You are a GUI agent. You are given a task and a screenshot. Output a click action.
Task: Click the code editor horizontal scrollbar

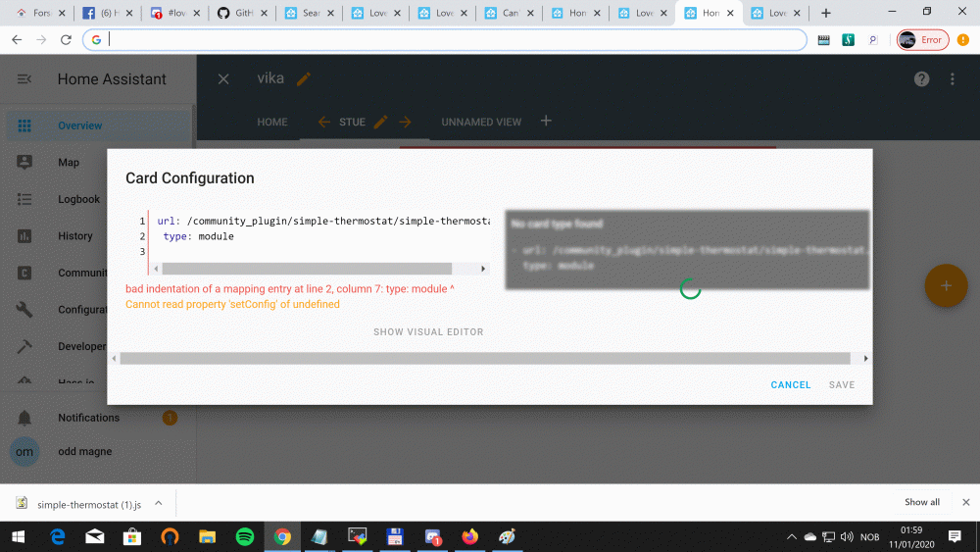[307, 269]
